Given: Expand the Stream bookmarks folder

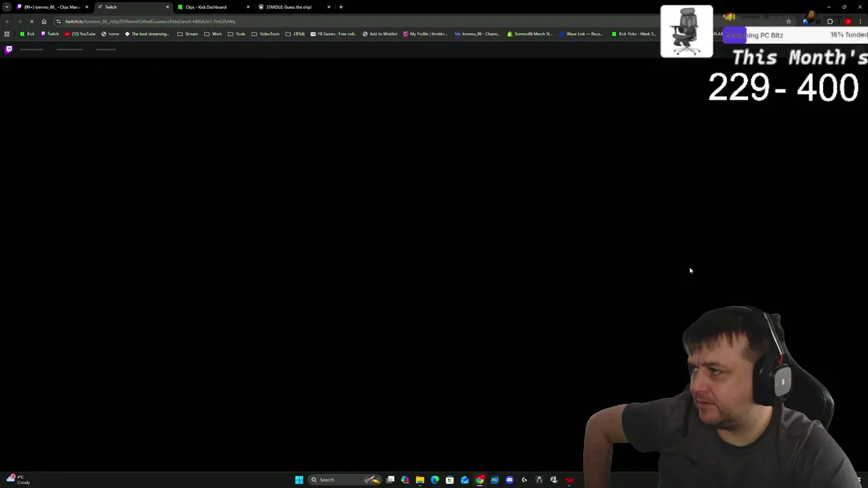Looking at the screenshot, I should point(188,34).
